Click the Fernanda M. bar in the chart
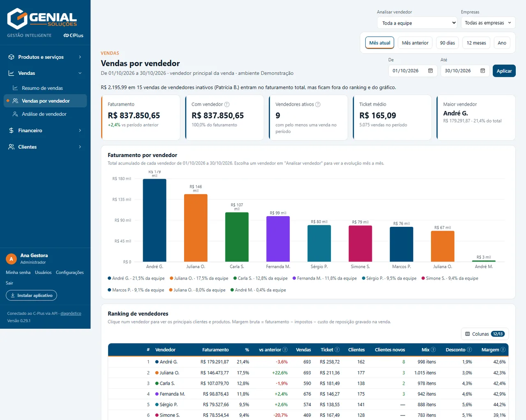The width and height of the screenshot is (526, 420). 278,239
